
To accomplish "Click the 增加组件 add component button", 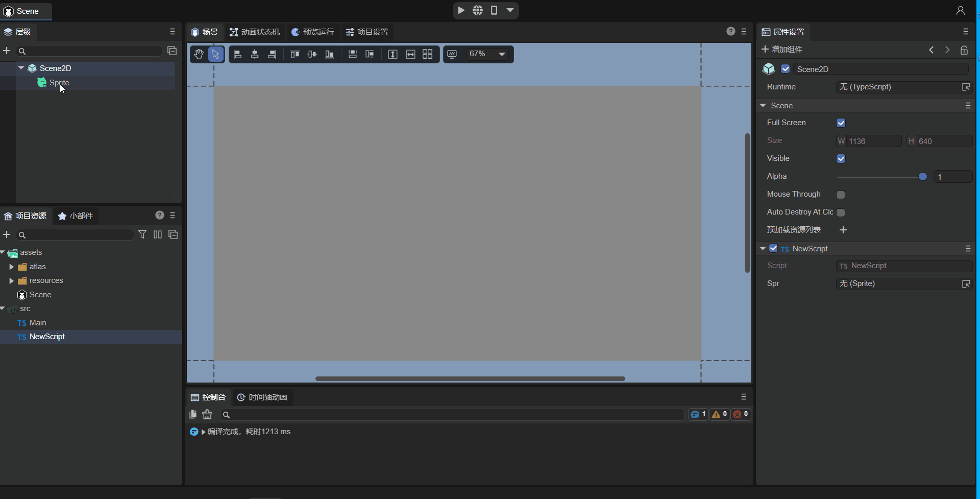I will 782,49.
